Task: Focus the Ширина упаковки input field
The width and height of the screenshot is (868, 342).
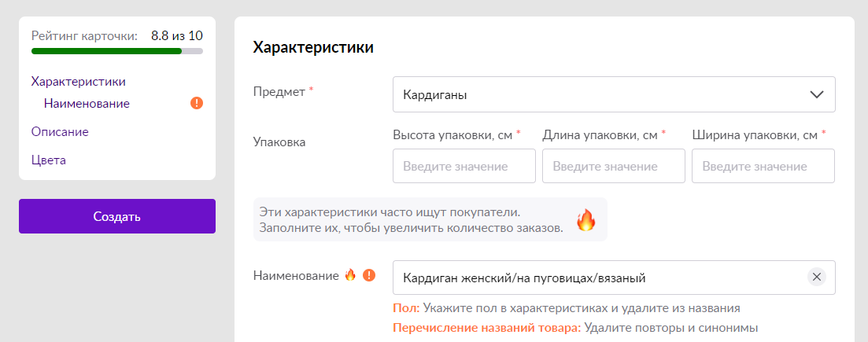Action: [763, 166]
